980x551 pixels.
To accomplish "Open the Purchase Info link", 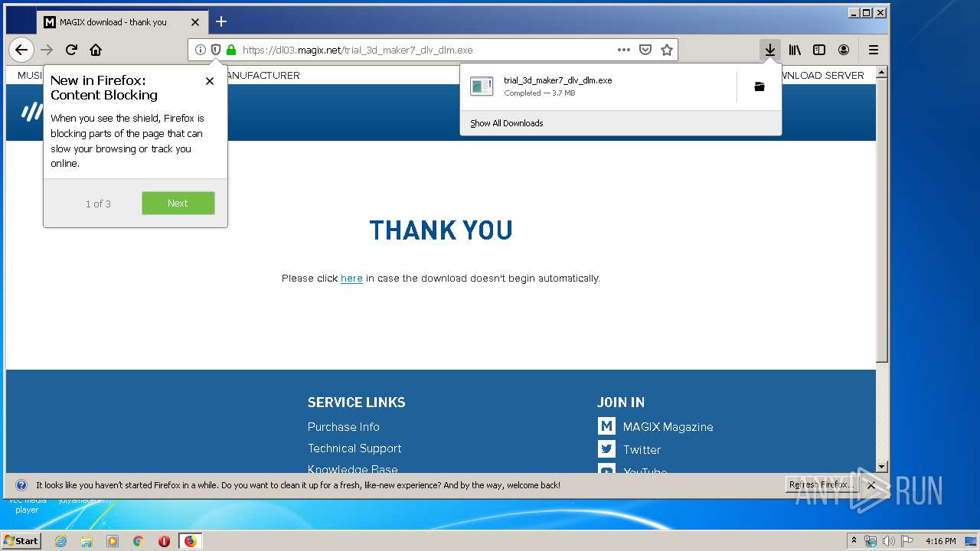I will [344, 427].
